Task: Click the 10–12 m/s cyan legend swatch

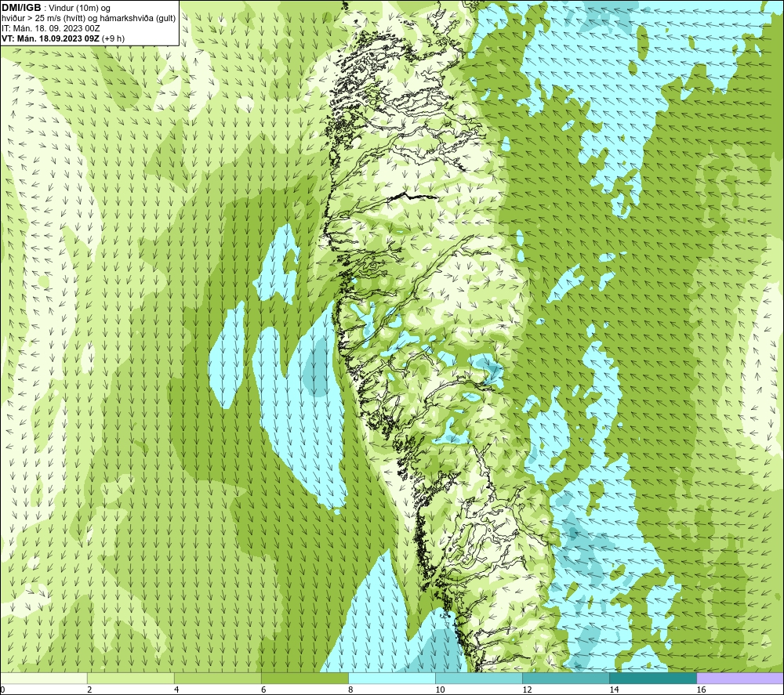Action: click(x=479, y=679)
